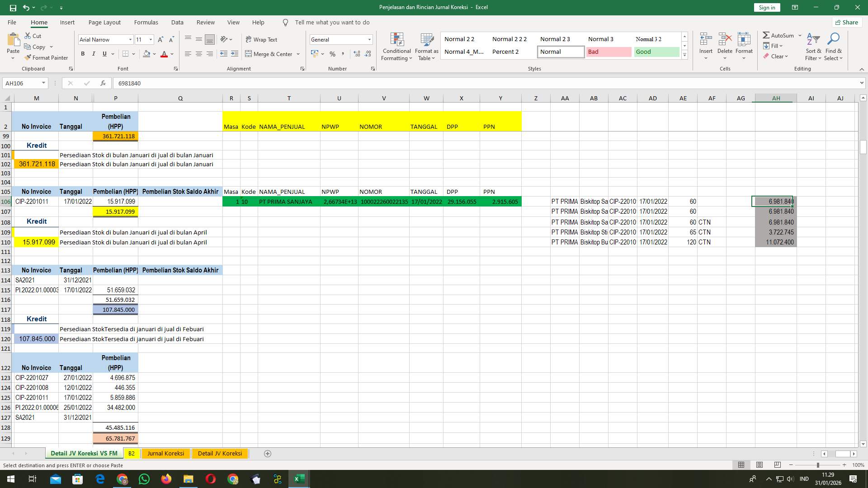Run AutoSum on the selected cells
Viewport: 868px width, 488px height.
tap(778, 35)
